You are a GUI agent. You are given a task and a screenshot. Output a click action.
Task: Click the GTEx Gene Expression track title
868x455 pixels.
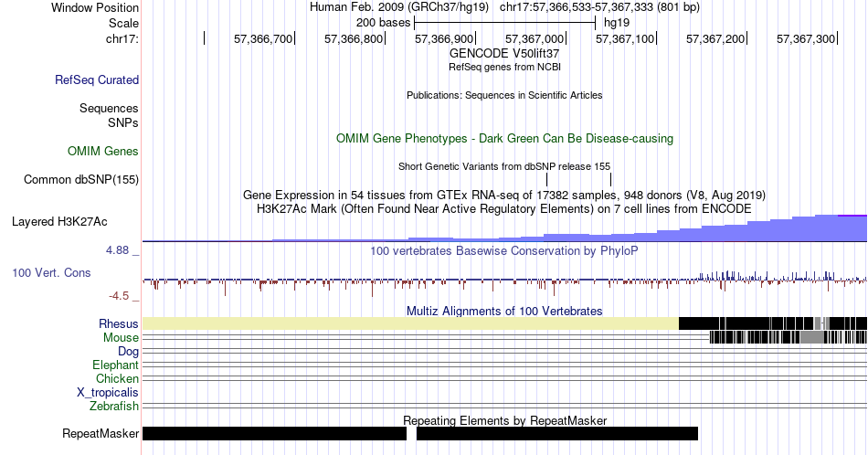pyautogui.click(x=504, y=195)
